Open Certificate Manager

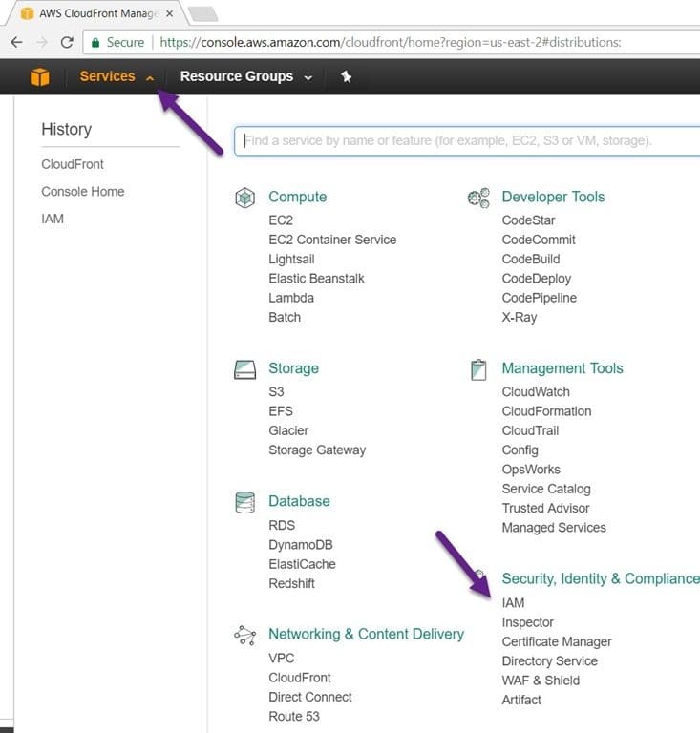tap(557, 641)
